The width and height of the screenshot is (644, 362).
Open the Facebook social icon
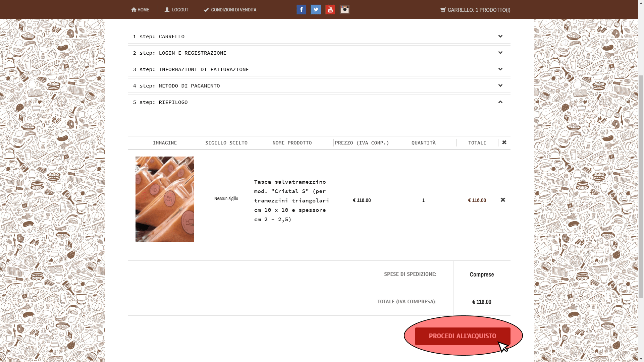[301, 9]
